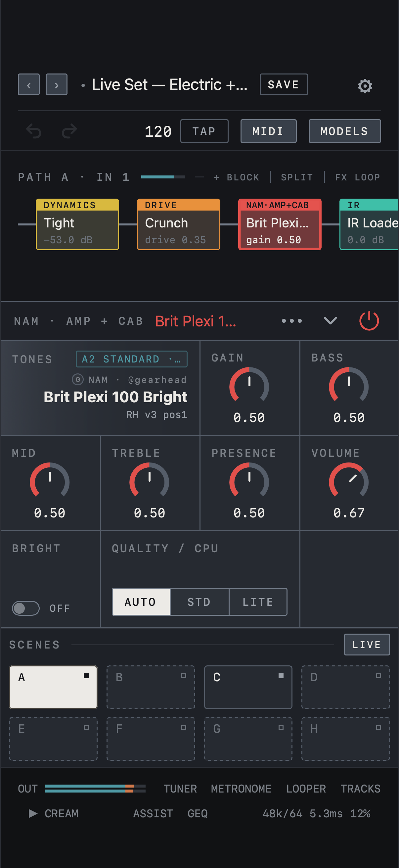This screenshot has width=399, height=868.
Task: Select the Dynamics Tight block
Action: tap(77, 224)
